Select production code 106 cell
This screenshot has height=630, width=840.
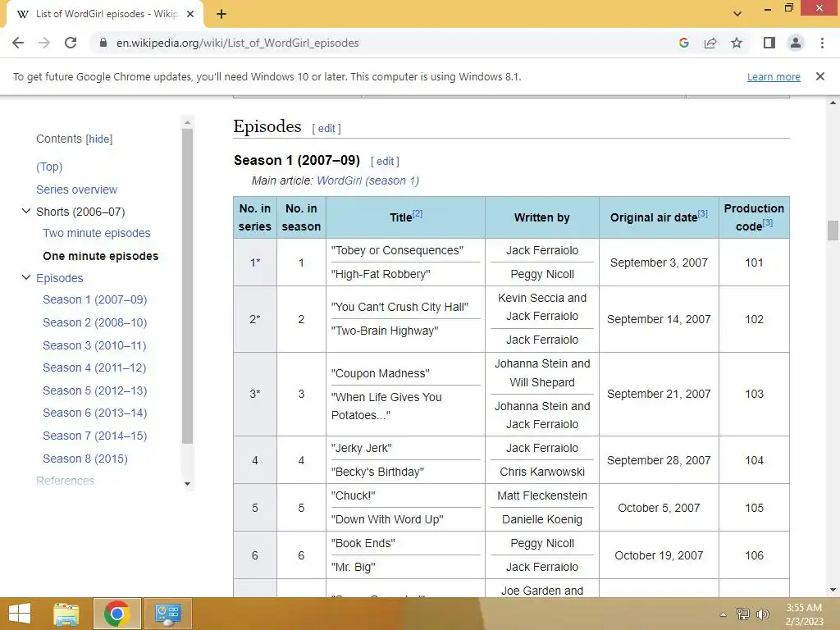tap(754, 555)
